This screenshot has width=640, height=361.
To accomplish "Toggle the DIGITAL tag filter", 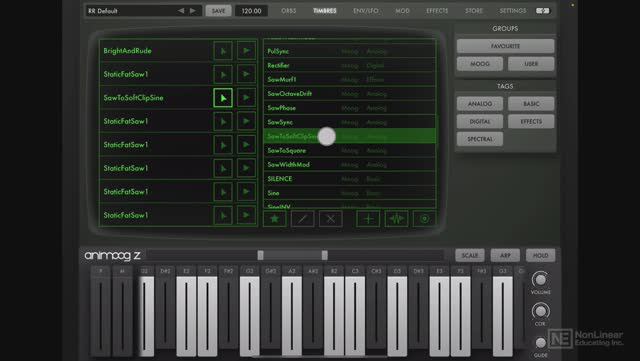I will tap(480, 121).
